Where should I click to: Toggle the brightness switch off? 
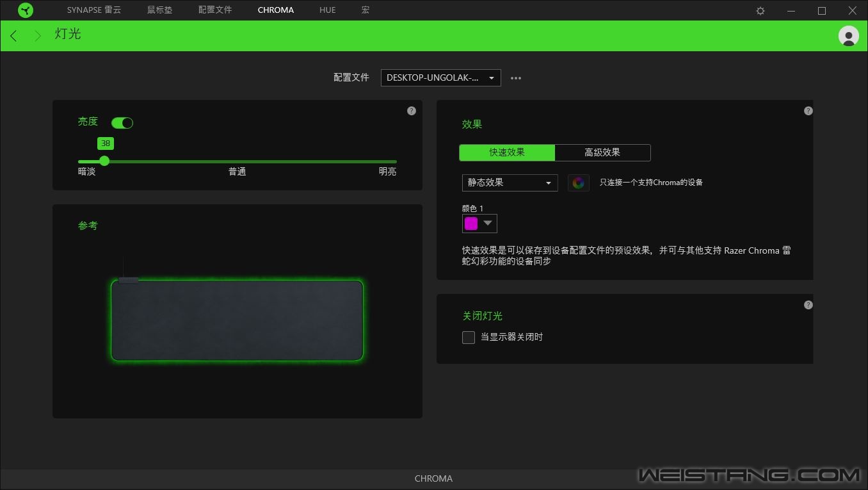(x=122, y=123)
